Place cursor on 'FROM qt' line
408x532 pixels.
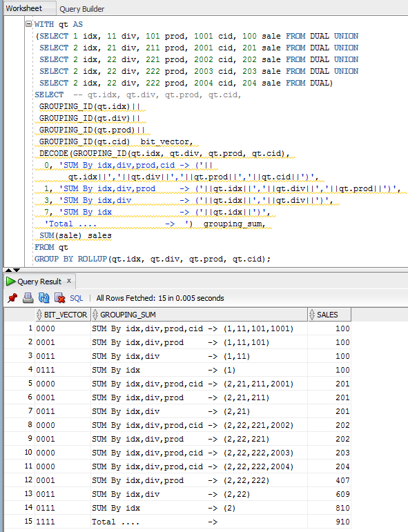coord(51,247)
